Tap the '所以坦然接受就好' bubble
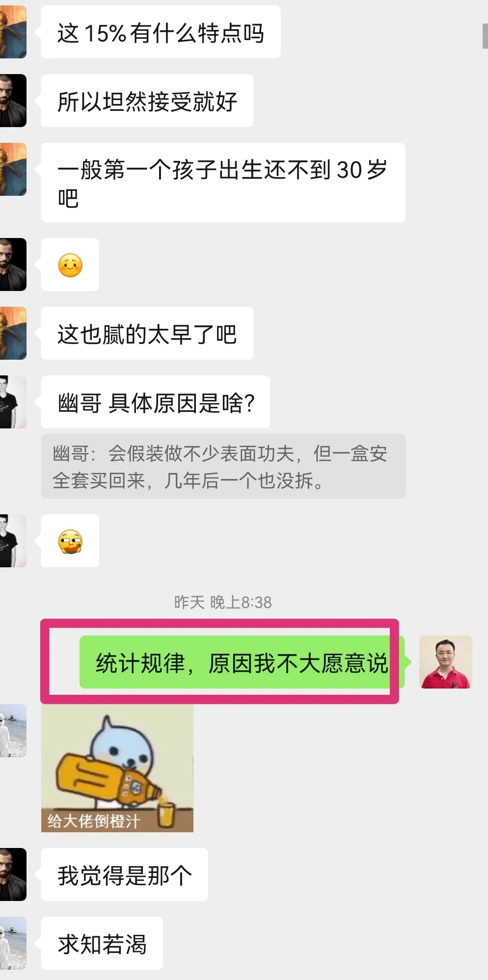This screenshot has width=488, height=980. click(147, 101)
